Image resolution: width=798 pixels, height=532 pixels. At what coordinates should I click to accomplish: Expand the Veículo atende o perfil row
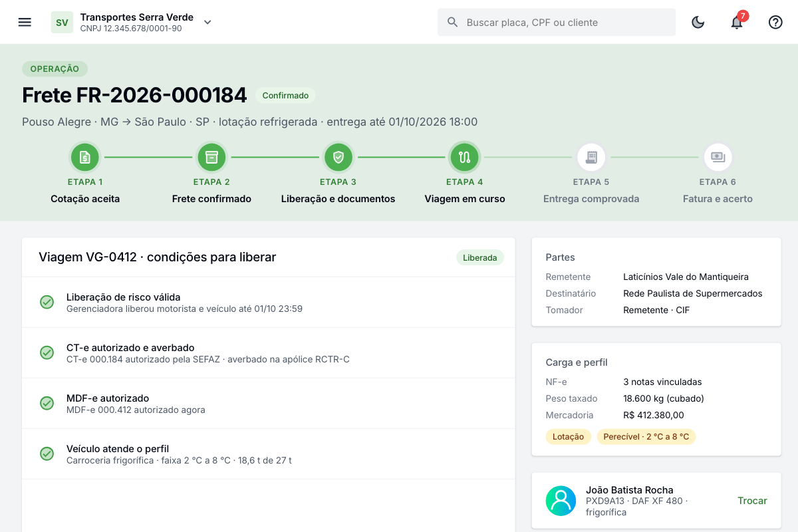(269, 454)
